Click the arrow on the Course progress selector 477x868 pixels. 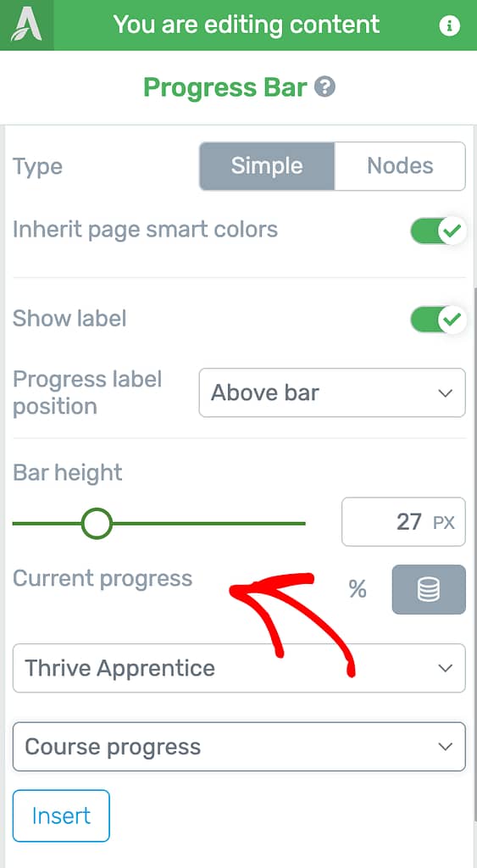(445, 747)
